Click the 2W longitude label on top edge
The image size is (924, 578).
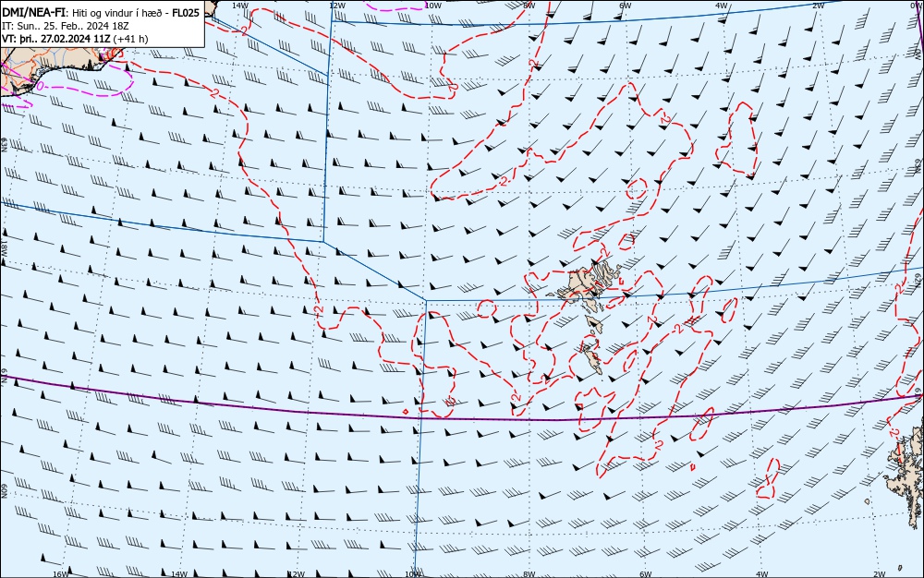pyautogui.click(x=818, y=5)
